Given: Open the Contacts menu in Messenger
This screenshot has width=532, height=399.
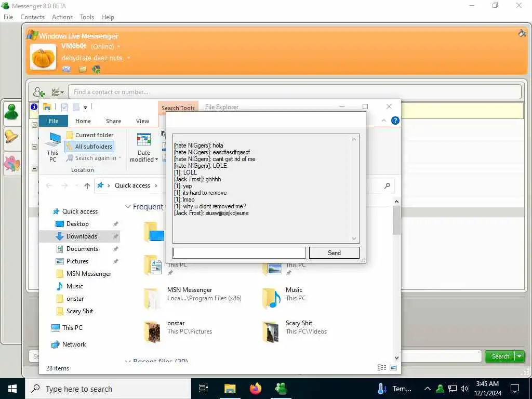Looking at the screenshot, I should [32, 17].
